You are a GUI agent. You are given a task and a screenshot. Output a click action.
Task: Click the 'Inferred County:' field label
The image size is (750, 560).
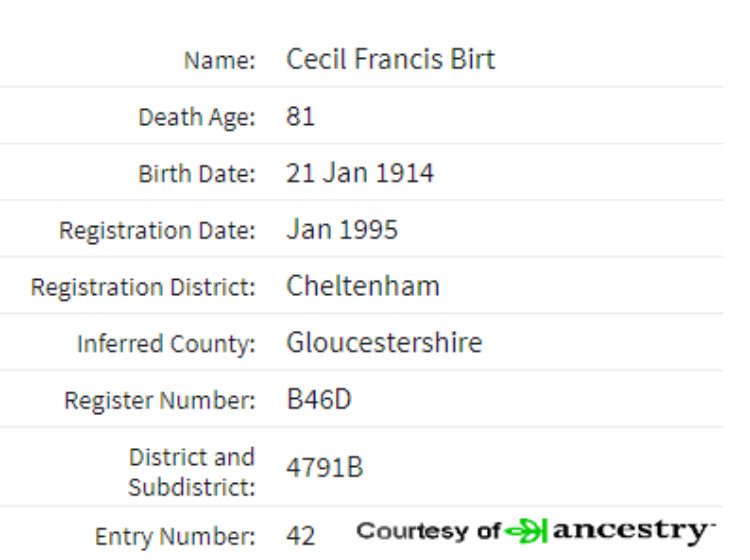[166, 344]
